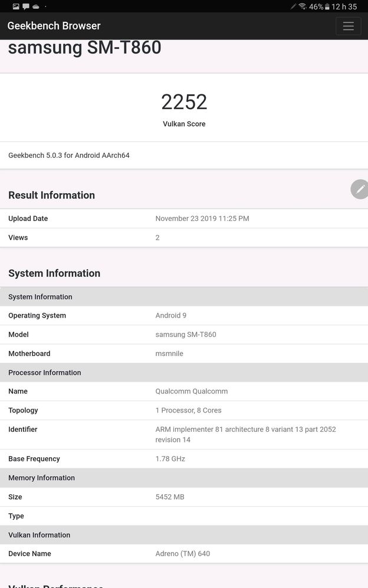
Task: Select the ARM implementer 81 identifier value
Action: tap(245, 435)
